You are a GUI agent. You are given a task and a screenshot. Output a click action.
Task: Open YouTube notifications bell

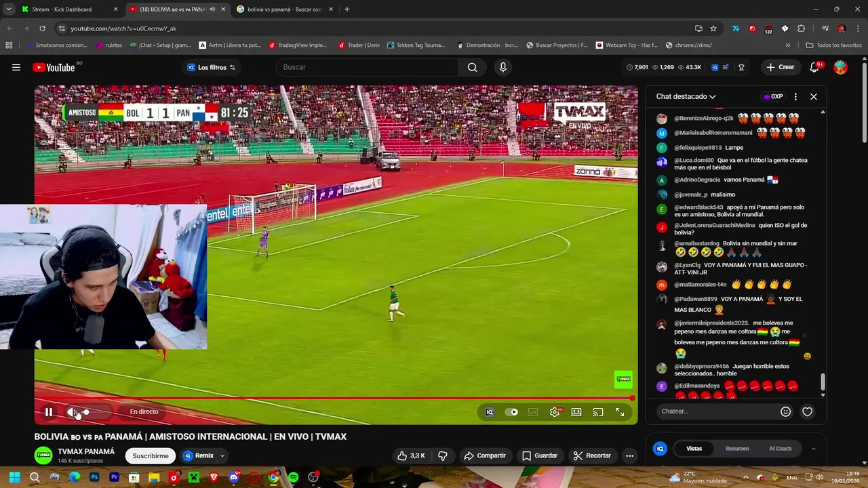click(815, 67)
